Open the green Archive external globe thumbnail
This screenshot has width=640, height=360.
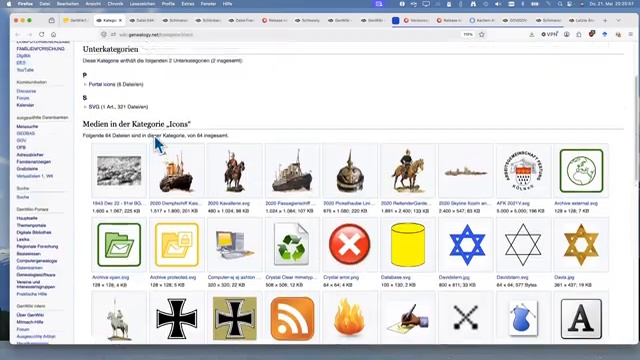(581, 171)
